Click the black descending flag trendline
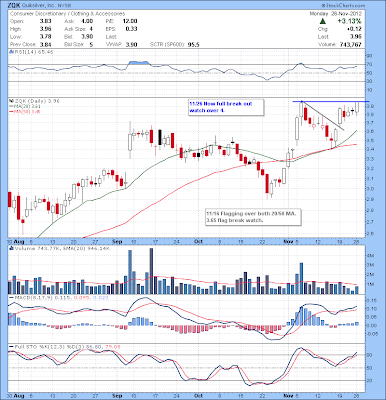Screen dimensions: 386x400 pos(324,116)
